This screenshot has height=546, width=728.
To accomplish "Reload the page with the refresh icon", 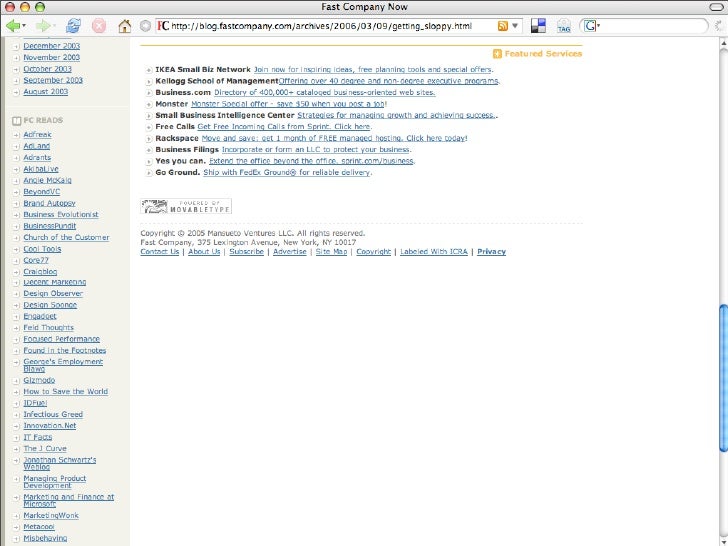I will coord(73,26).
